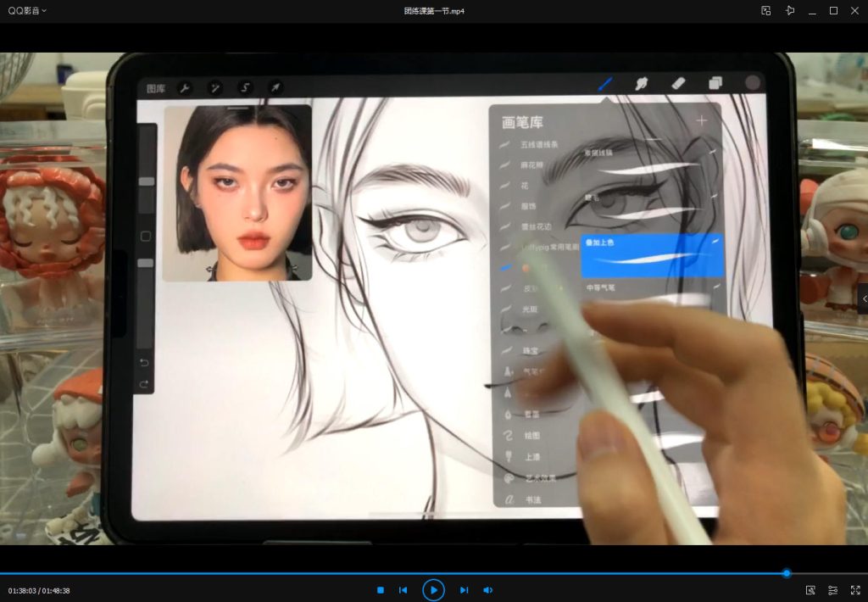Mute the video volume
The height and width of the screenshot is (602, 868).
(x=488, y=590)
